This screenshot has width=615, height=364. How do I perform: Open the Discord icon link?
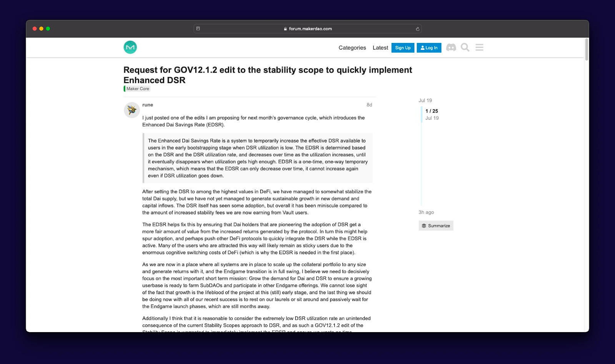[x=451, y=47]
